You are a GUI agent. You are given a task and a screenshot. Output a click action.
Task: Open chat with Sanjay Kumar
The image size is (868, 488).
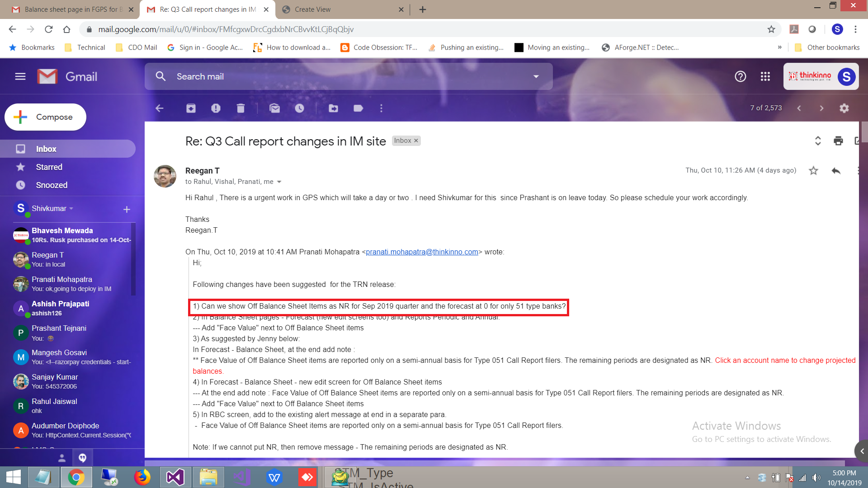tap(72, 381)
